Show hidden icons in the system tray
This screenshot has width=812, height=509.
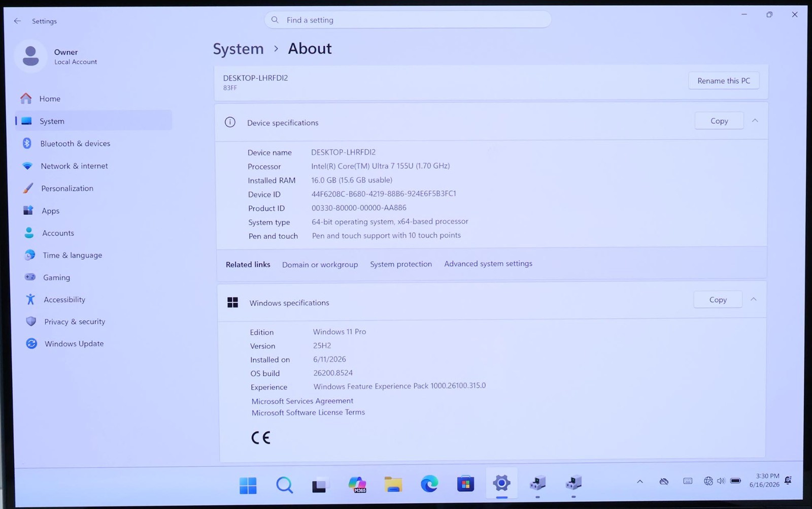(640, 482)
